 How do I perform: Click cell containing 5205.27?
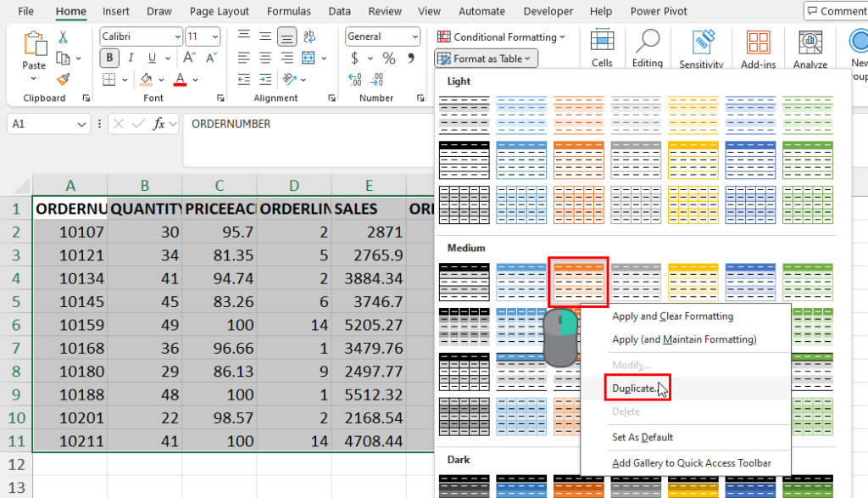click(370, 325)
